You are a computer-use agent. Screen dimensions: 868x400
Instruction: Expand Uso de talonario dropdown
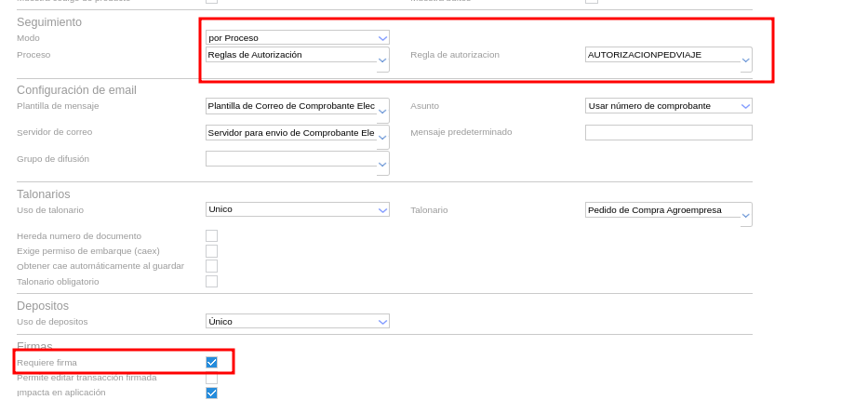[x=382, y=210]
